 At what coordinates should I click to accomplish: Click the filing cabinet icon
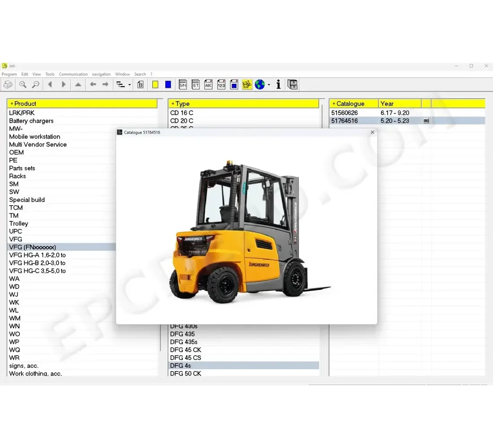pyautogui.click(x=292, y=84)
